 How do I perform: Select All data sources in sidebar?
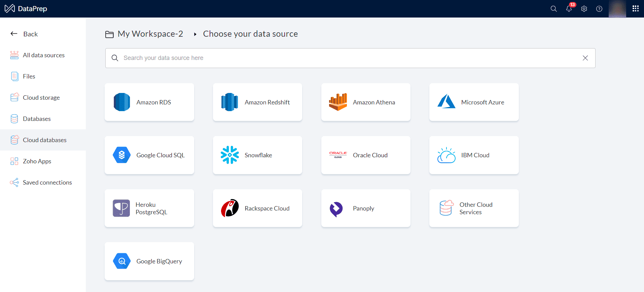point(43,55)
